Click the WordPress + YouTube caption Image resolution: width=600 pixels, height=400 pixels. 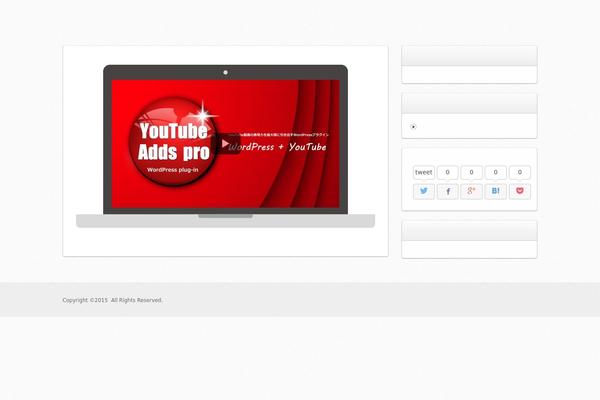(278, 147)
